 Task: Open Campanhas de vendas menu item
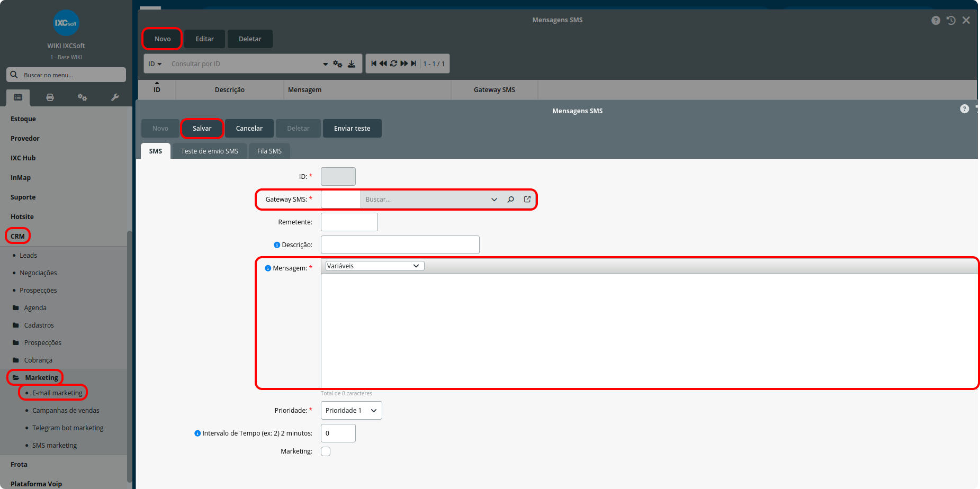[x=66, y=410]
